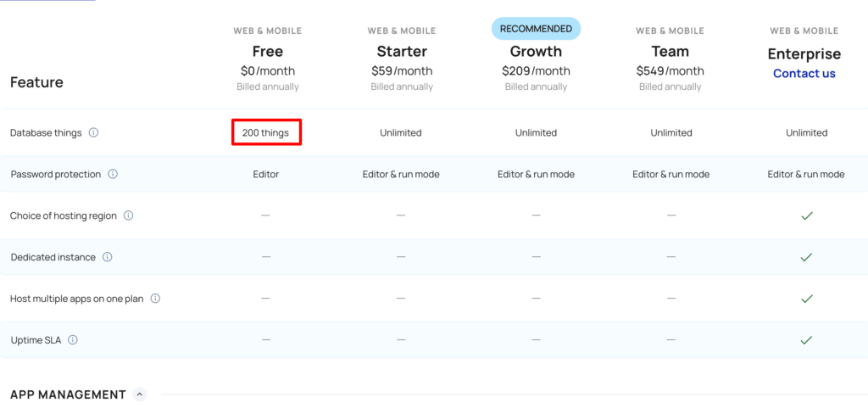Image resolution: width=868 pixels, height=414 pixels.
Task: Click Enterprise checkmark for hosting region
Action: point(806,215)
